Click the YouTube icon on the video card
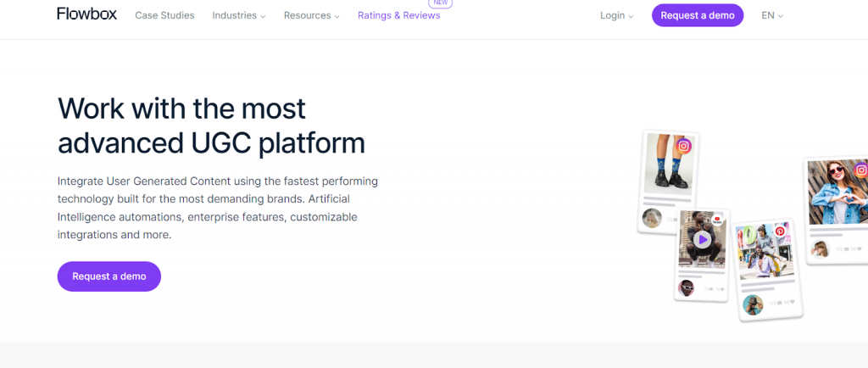 tap(717, 219)
